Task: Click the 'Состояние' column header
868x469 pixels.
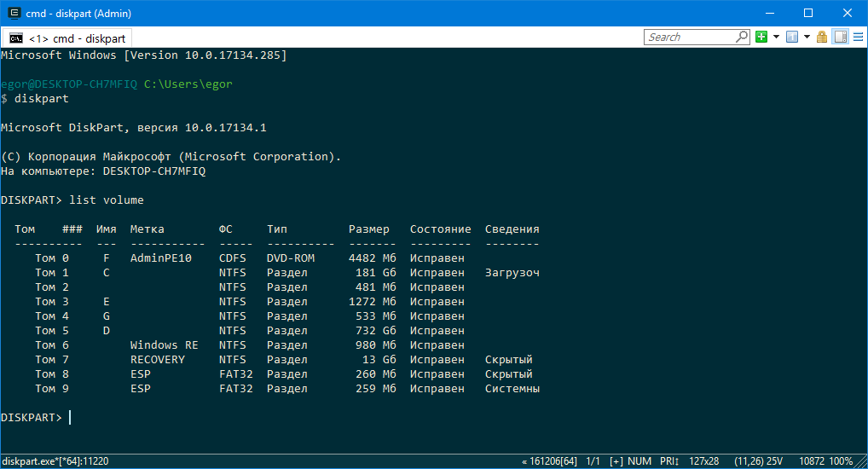Action: (x=441, y=229)
